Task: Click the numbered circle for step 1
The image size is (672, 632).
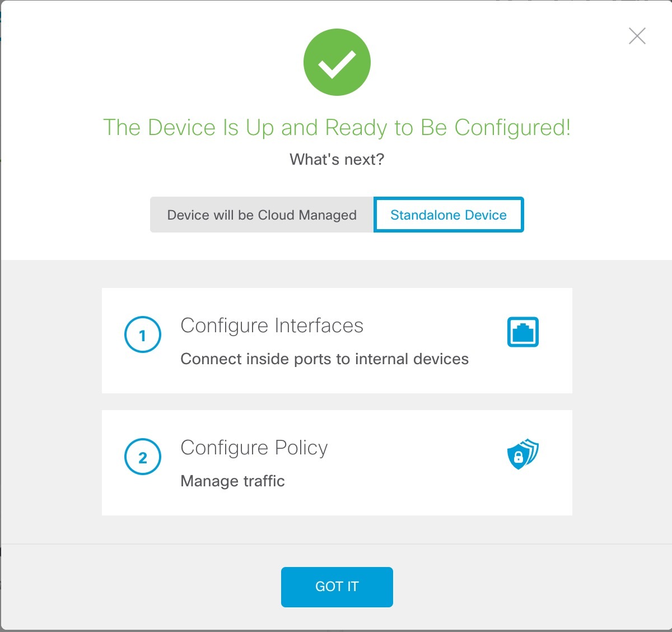Action: pyautogui.click(x=142, y=335)
